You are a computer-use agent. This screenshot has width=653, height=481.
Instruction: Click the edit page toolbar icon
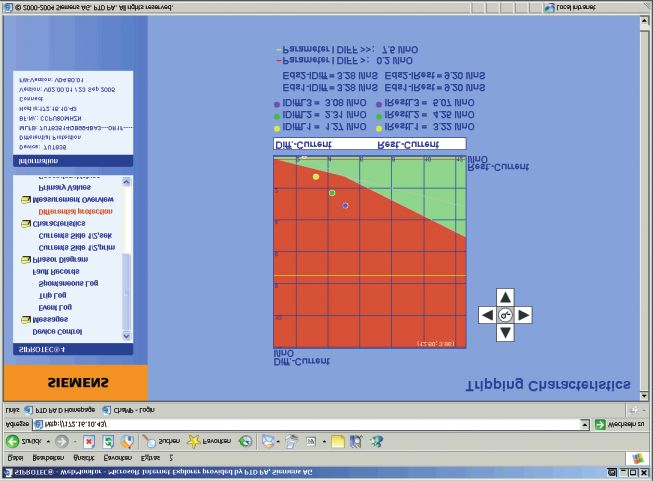311,441
